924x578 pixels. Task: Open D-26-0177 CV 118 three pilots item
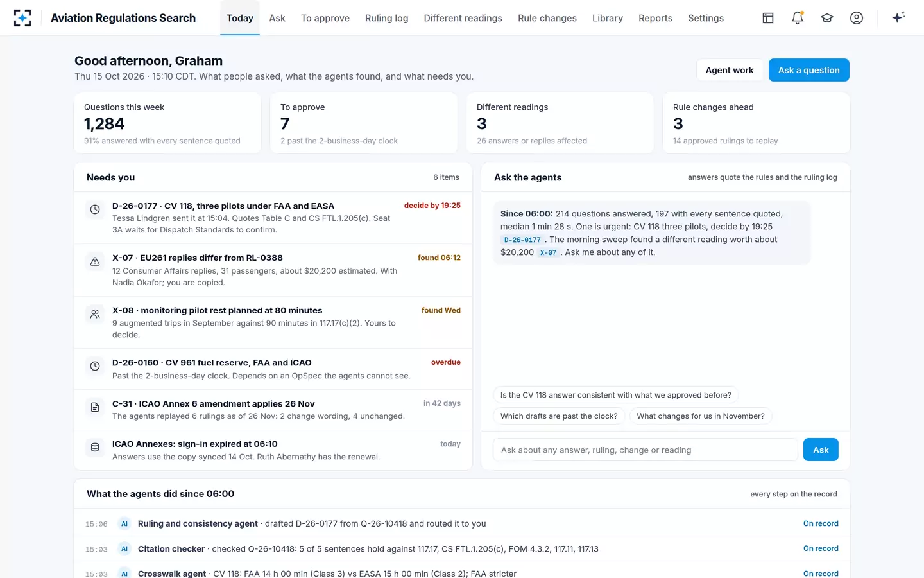pyautogui.click(x=273, y=218)
